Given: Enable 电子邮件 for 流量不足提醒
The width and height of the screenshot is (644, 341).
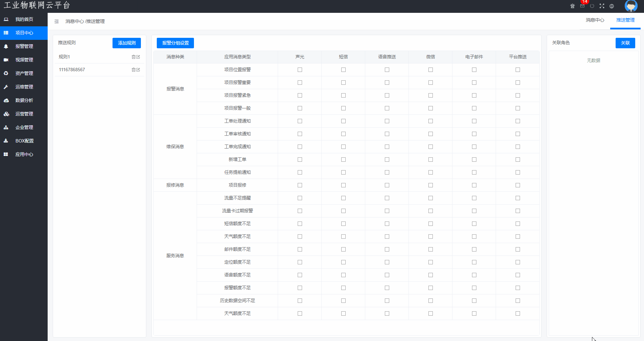Looking at the screenshot, I should (474, 198).
